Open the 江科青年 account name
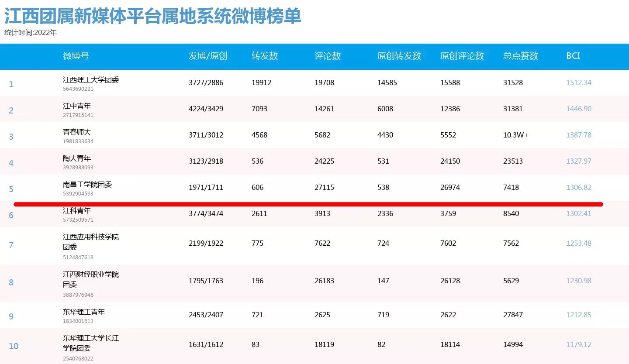This screenshot has height=364, width=629. (77, 211)
